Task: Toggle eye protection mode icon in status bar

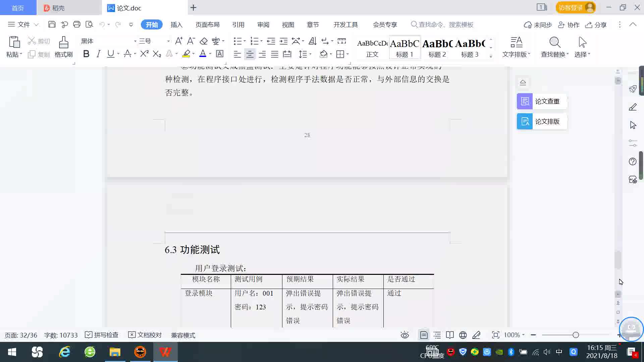Action: click(x=405, y=335)
